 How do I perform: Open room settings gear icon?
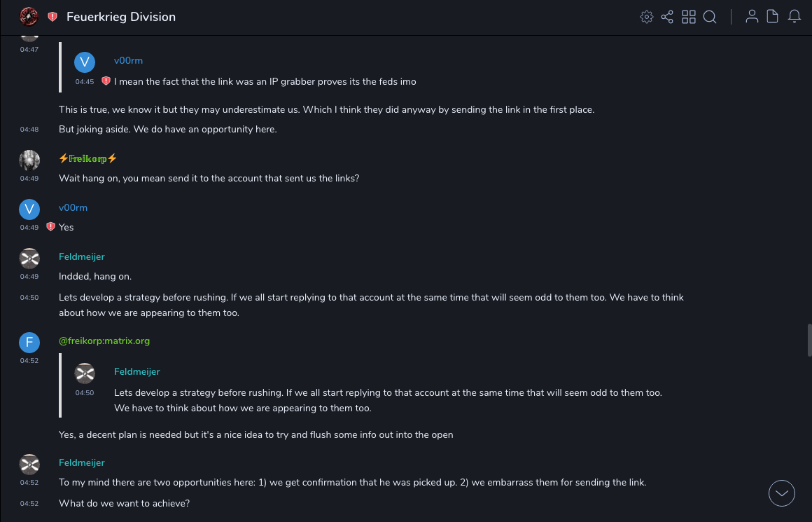click(647, 17)
